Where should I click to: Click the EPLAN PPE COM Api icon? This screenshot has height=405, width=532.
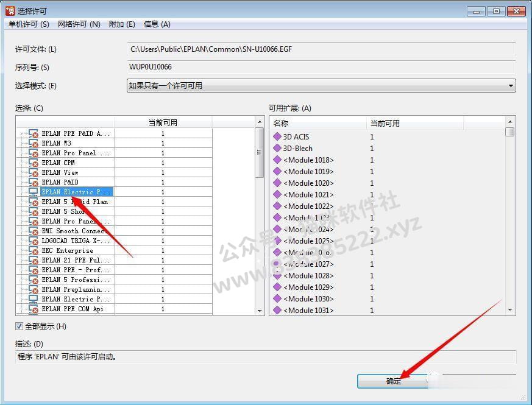click(34, 309)
